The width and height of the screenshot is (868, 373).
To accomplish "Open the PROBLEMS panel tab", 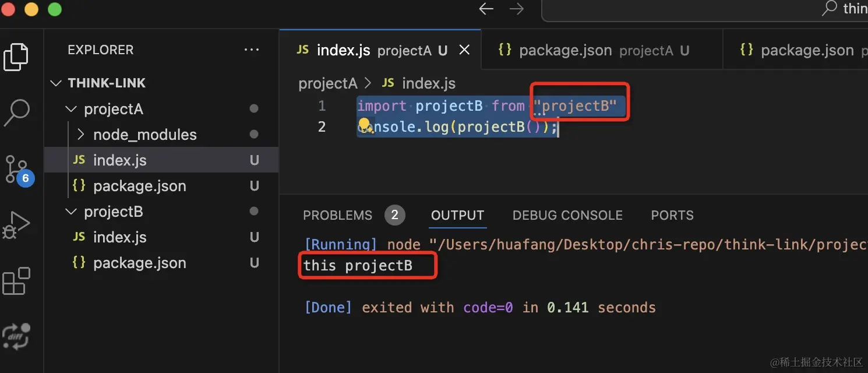I will [x=337, y=216].
